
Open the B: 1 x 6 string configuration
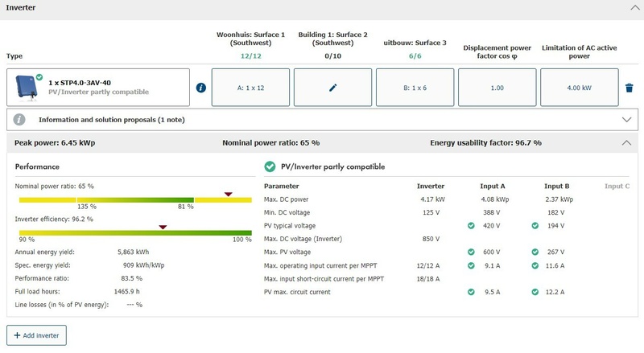point(415,88)
